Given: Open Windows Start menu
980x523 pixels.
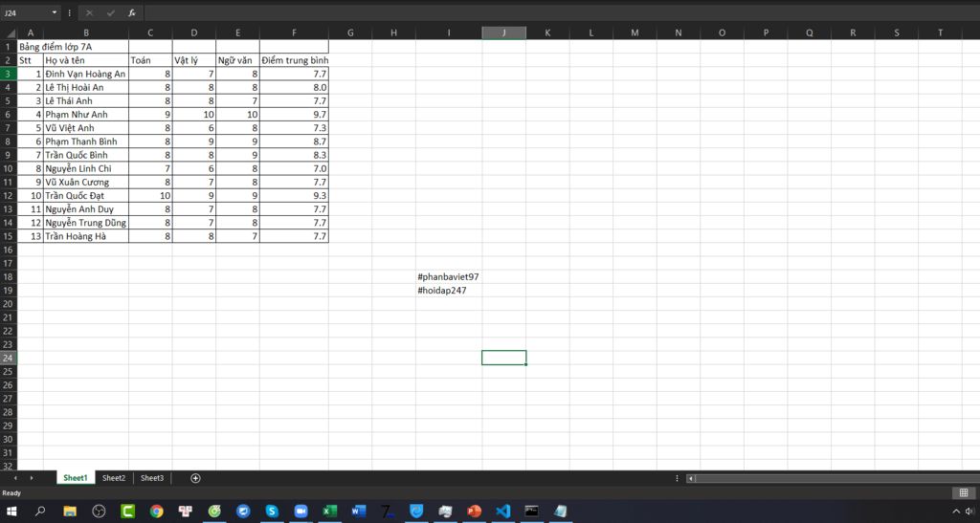Looking at the screenshot, I should coord(11,512).
